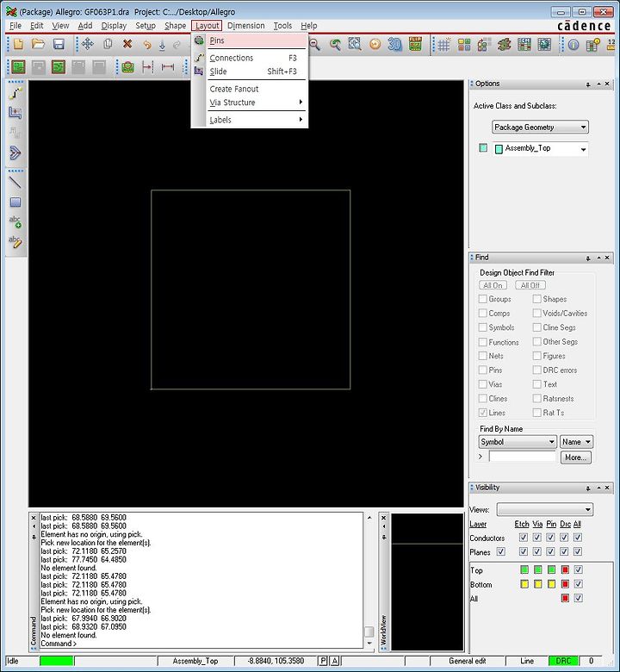Viewport: 620px width, 672px height.
Task: Open the Name dropdown in Find panel
Action: 577,442
